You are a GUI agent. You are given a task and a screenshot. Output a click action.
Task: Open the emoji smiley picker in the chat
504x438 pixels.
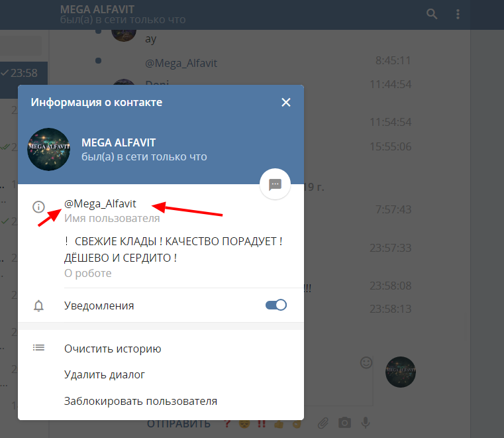click(366, 362)
